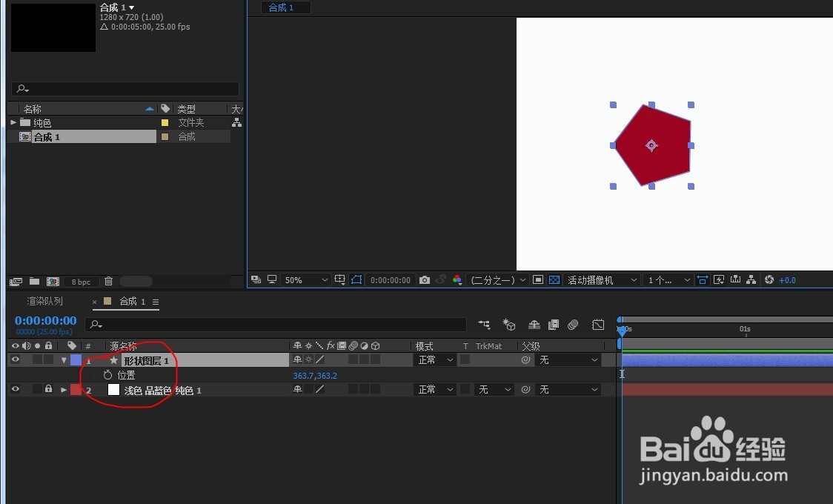Open the composition flowchart icon in viewer
The height and width of the screenshot is (504, 833).
click(x=751, y=279)
